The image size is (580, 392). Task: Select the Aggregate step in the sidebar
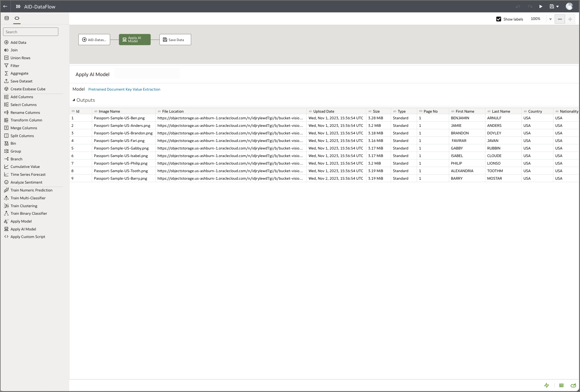(19, 73)
